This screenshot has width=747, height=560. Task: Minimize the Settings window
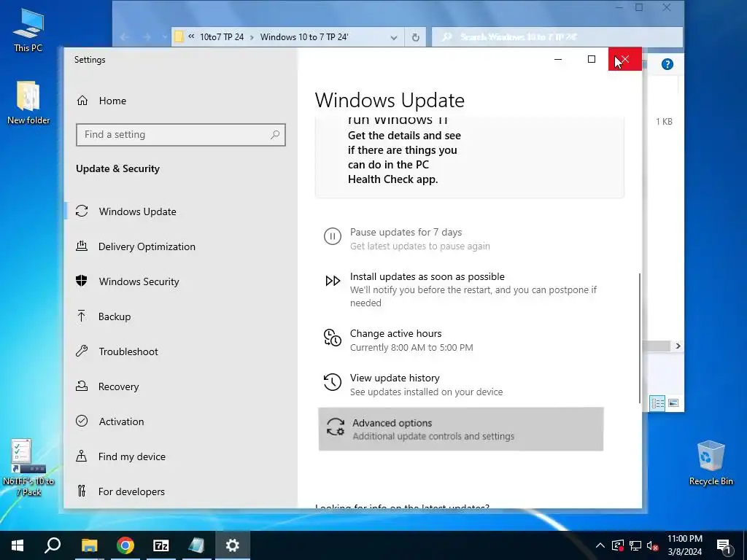[x=558, y=60]
